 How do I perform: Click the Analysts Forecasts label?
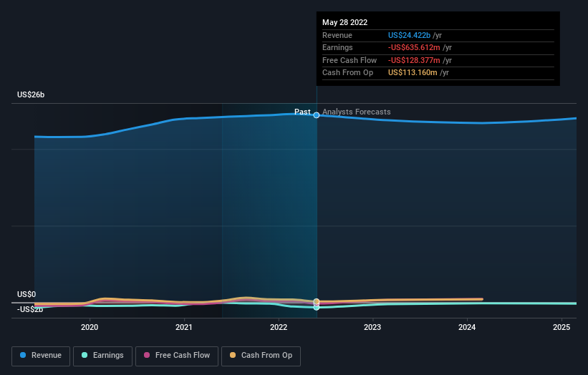[356, 112]
